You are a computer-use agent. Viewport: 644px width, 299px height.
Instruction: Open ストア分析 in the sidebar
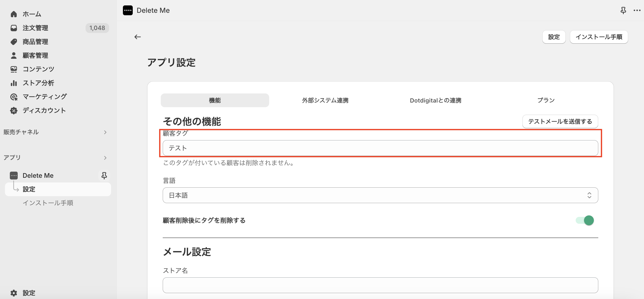(x=38, y=83)
